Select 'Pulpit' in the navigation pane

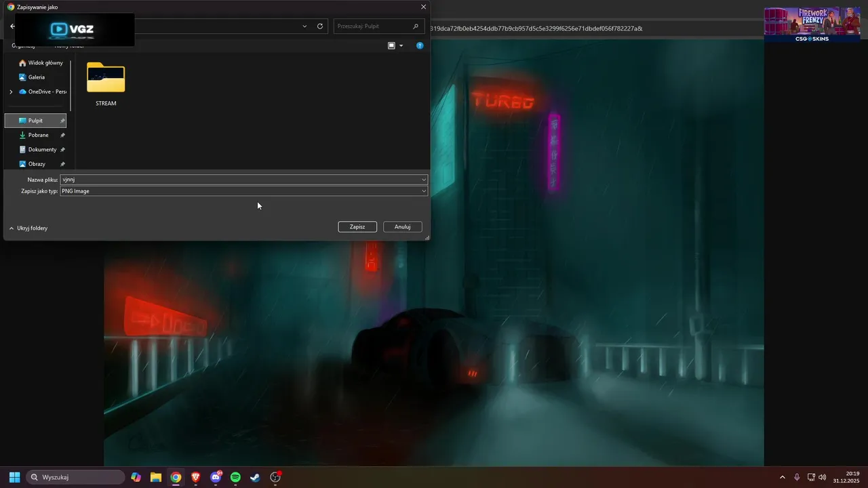tap(36, 121)
